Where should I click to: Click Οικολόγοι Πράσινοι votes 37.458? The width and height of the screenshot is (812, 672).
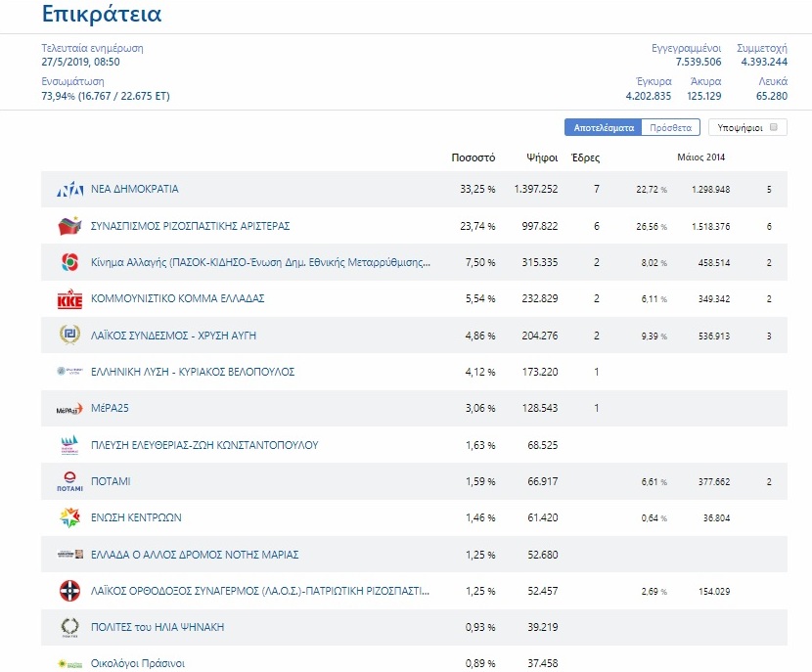pyautogui.click(x=543, y=663)
